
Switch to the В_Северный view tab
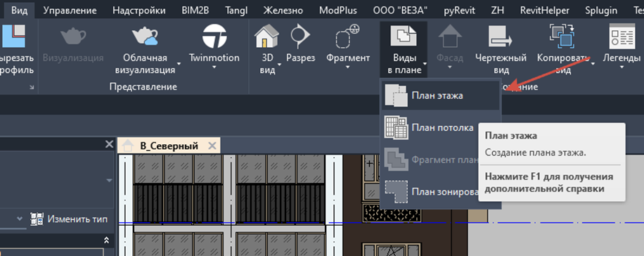pos(169,146)
